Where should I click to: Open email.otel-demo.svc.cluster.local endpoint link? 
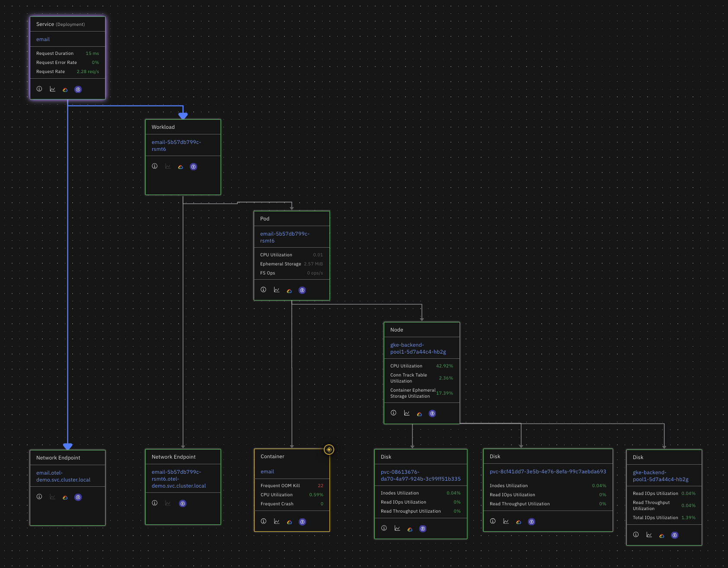[64, 476]
